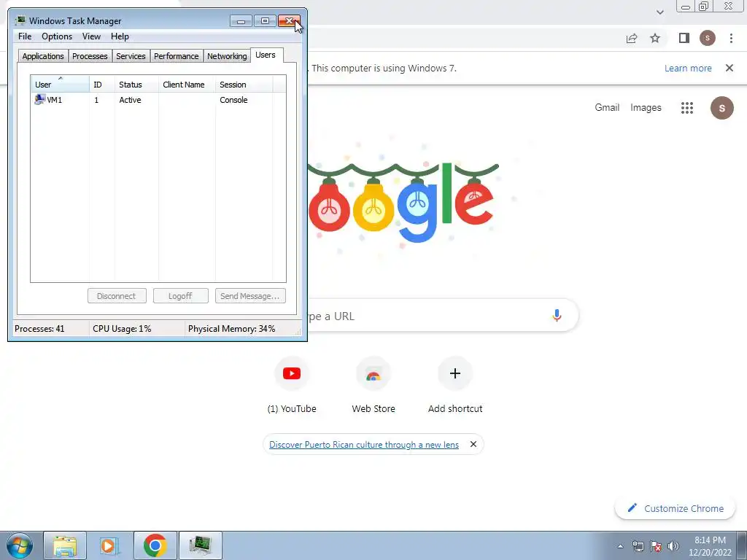Screen dimensions: 747x560
Task: Sort by the Status column header
Action: point(136,85)
